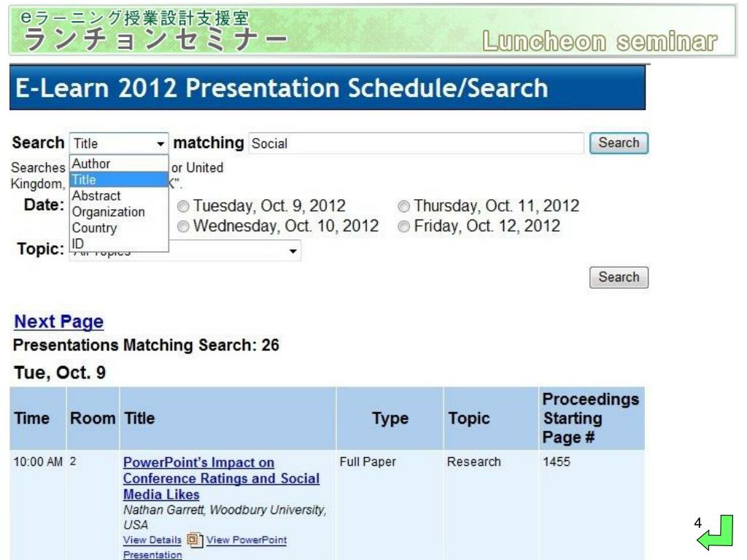Click the lower Search button below Topic
The width and height of the screenshot is (747, 560).
point(619,277)
